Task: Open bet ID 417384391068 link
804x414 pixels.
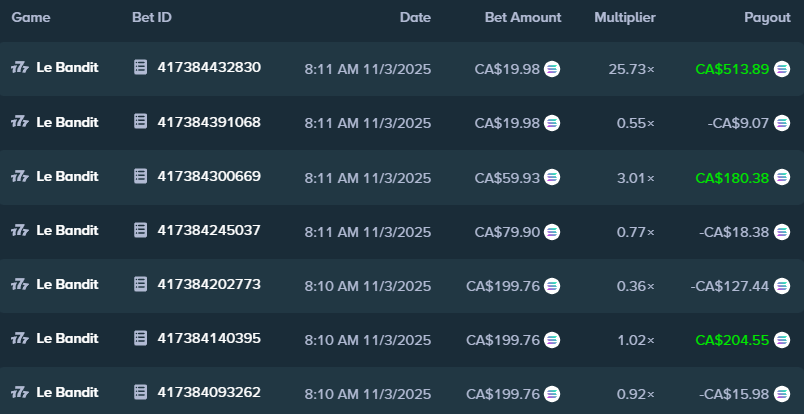Action: tap(209, 122)
